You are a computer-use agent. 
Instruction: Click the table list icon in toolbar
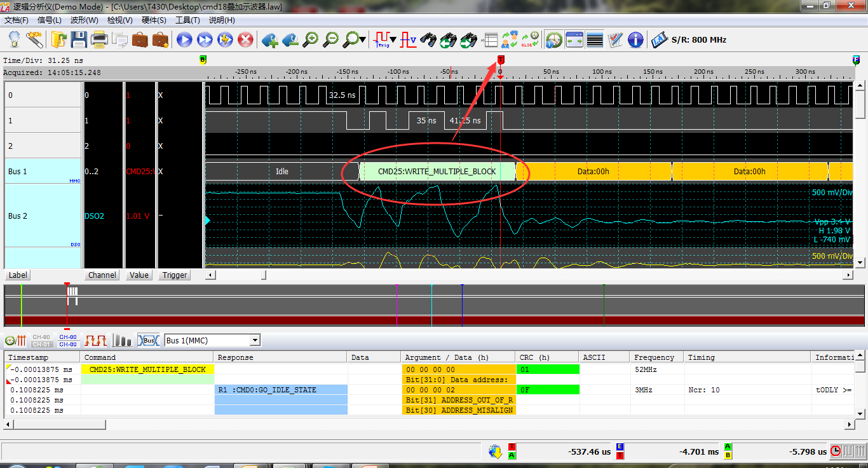click(489, 39)
